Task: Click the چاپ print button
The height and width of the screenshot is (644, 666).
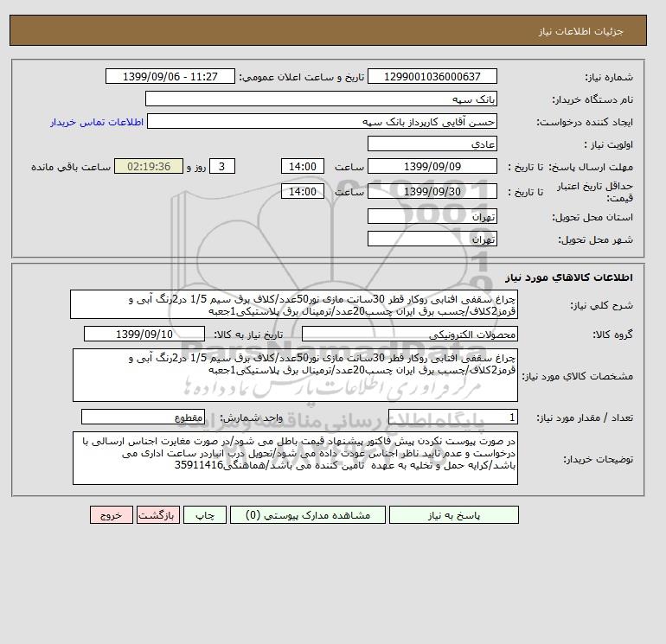Action: pyautogui.click(x=205, y=515)
